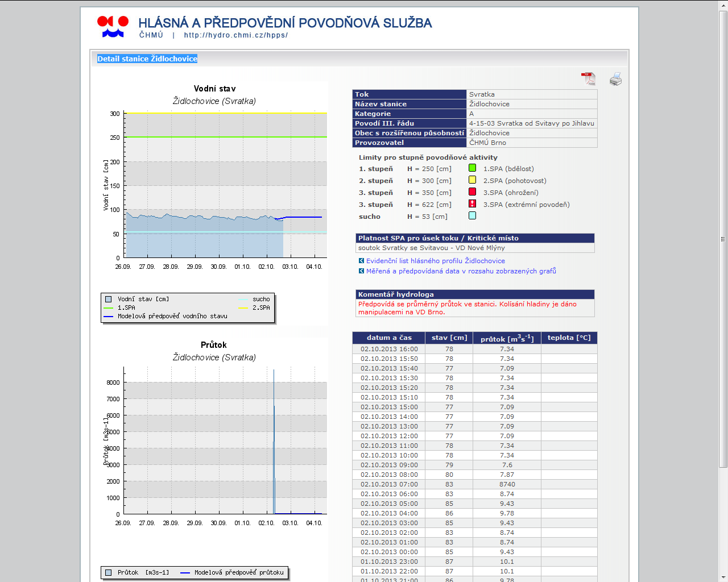Open the http://hydro.chmi.cz/hpps/ link
This screenshot has height=582, width=728.
pos(236,35)
